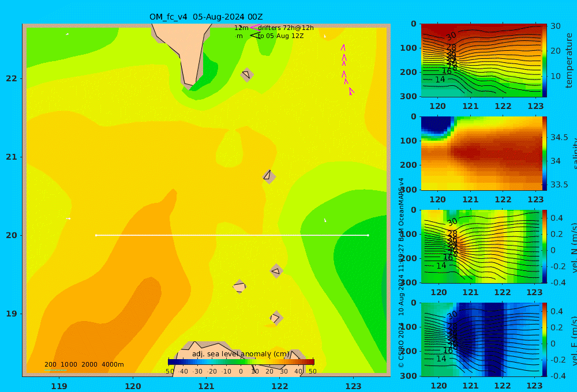Select the island marker near 22N, 121.5E
Viewport: 577px width, 392px height.
coord(246,74)
